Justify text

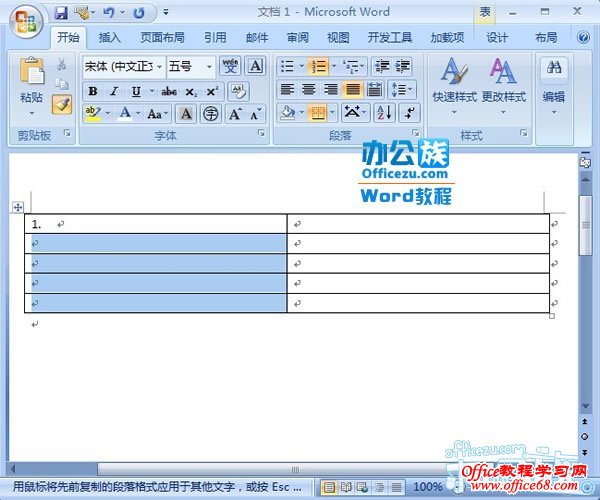[x=352, y=90]
